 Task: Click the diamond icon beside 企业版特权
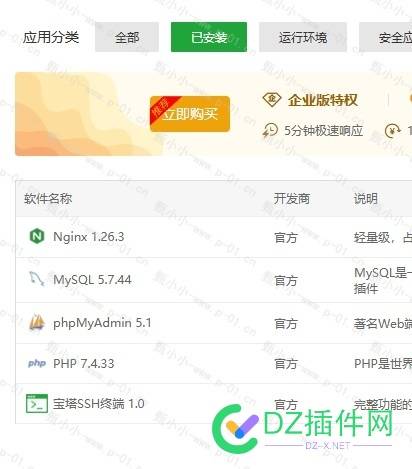272,100
